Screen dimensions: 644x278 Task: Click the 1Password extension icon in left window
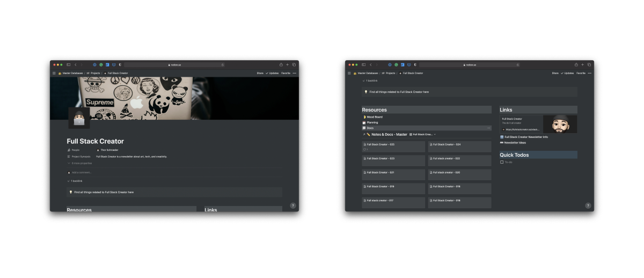[x=94, y=64]
